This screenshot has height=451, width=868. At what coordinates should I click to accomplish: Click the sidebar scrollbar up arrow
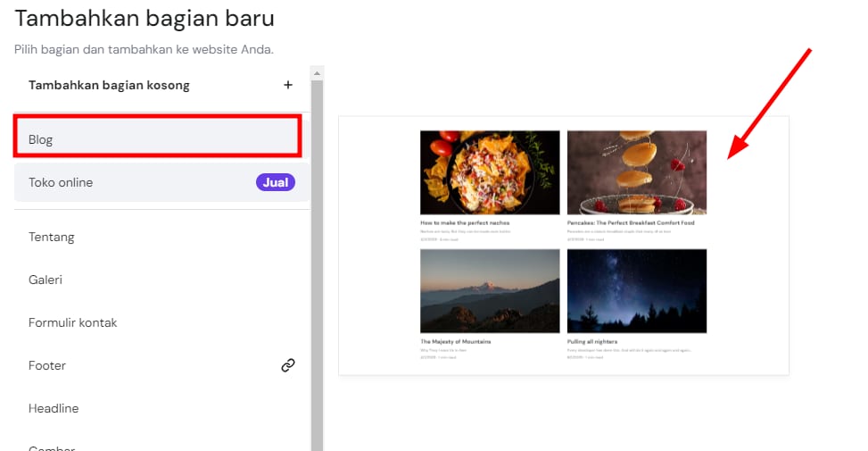click(317, 72)
